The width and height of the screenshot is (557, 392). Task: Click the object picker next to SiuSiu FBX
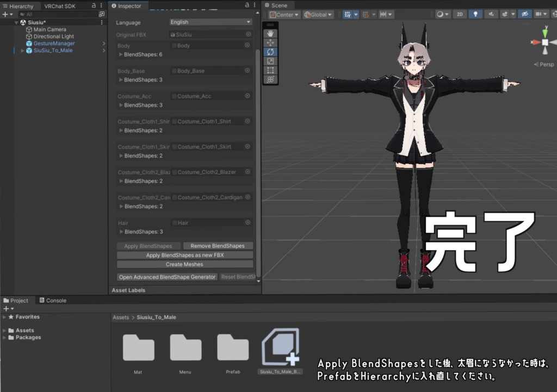(248, 34)
